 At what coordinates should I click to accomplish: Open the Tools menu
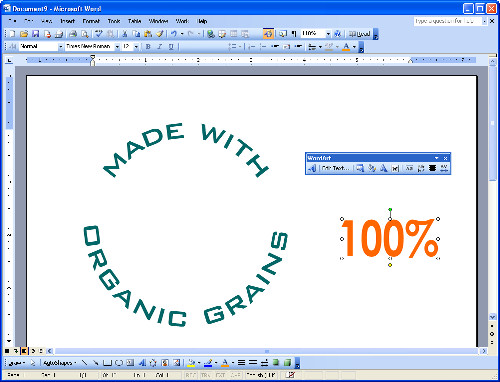(114, 21)
